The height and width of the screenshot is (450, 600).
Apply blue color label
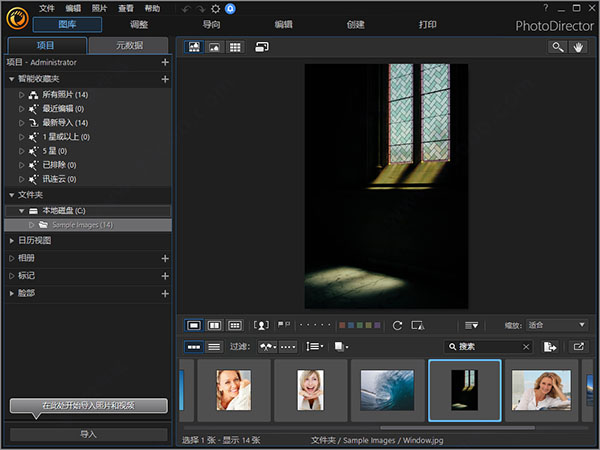351,325
